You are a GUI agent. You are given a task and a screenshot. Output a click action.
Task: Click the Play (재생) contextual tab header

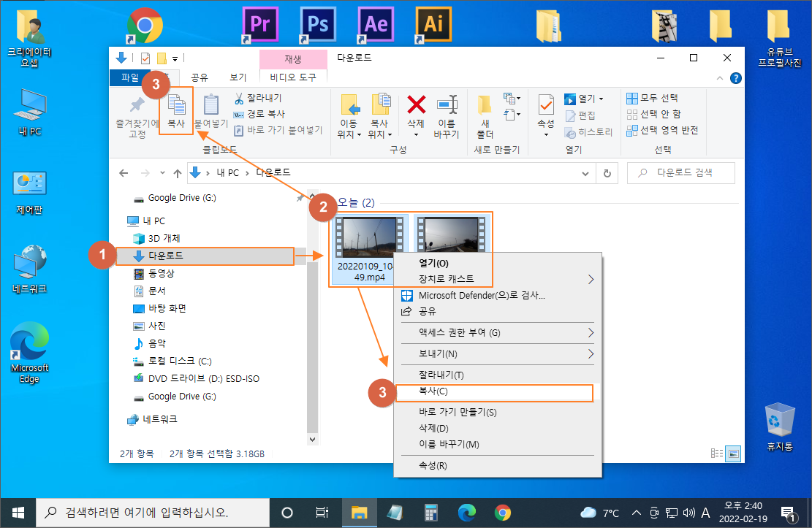pyautogui.click(x=293, y=59)
